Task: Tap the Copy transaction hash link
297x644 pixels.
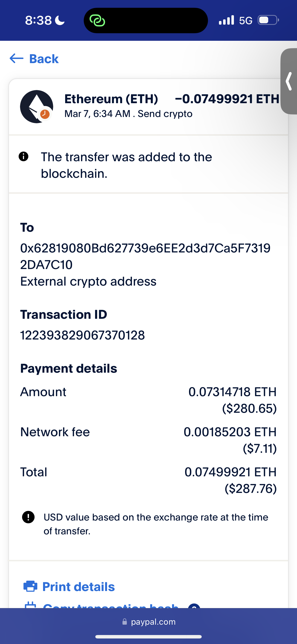Action: 111,606
